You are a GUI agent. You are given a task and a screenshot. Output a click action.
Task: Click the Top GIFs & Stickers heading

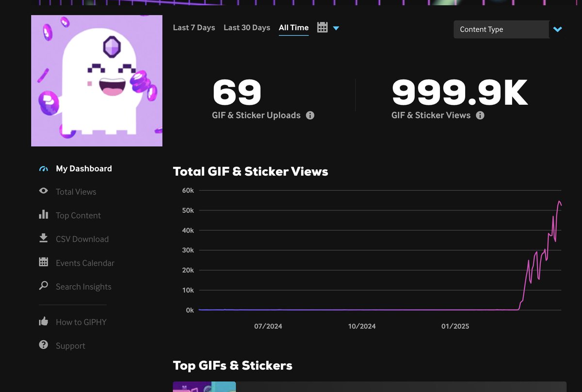coord(233,365)
